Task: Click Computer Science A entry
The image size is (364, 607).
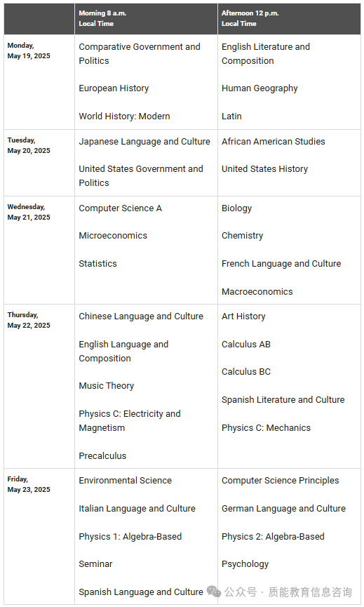Action: pyautogui.click(x=121, y=208)
